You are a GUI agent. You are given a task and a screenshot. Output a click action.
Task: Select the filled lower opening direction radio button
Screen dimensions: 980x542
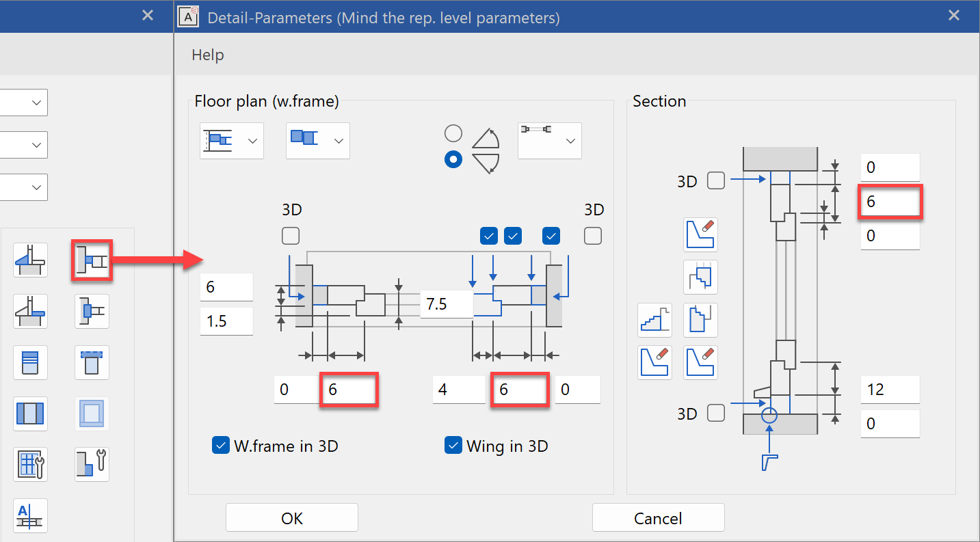pos(453,159)
